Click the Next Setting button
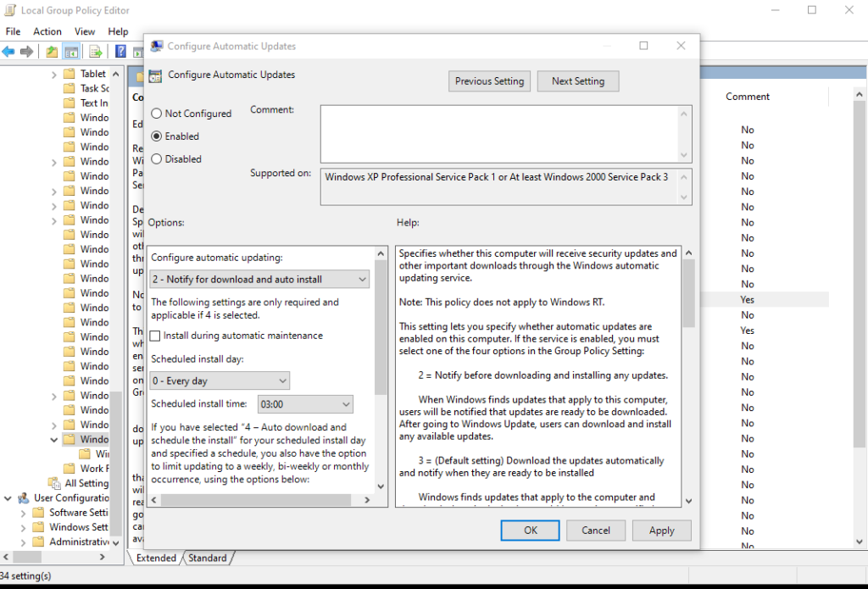The image size is (868, 589). [578, 81]
